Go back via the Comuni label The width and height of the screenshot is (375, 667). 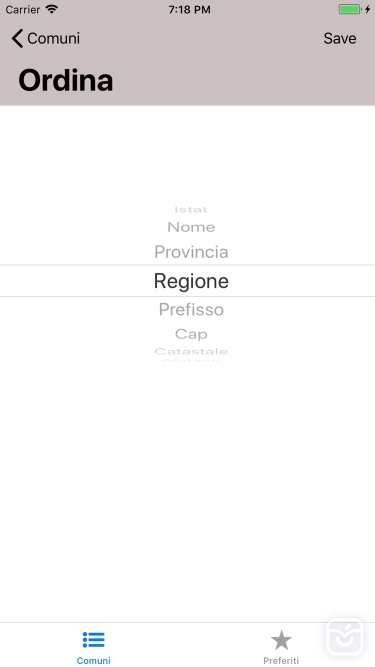pos(54,38)
